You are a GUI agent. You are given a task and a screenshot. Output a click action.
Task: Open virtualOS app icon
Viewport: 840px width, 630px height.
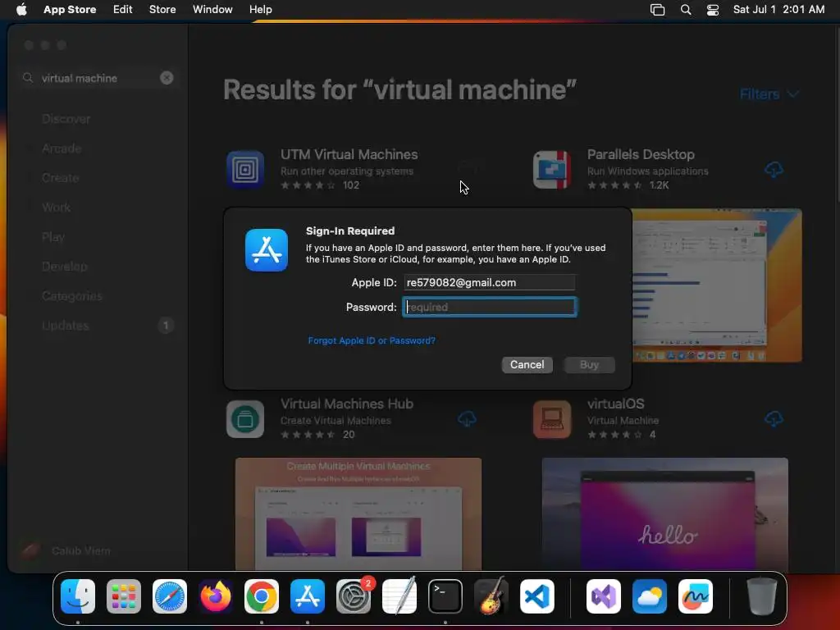coord(552,419)
